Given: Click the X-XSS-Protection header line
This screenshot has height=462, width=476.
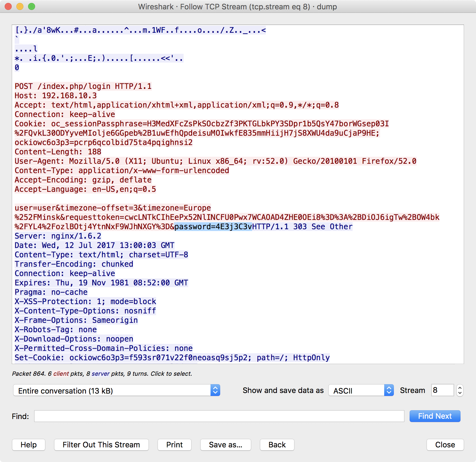Looking at the screenshot, I should click(85, 301).
